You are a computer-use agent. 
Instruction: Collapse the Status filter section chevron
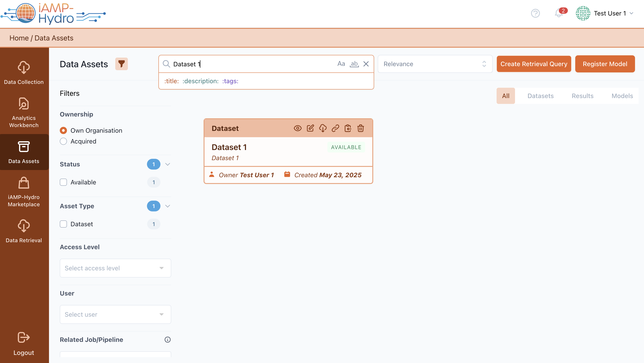(x=167, y=164)
